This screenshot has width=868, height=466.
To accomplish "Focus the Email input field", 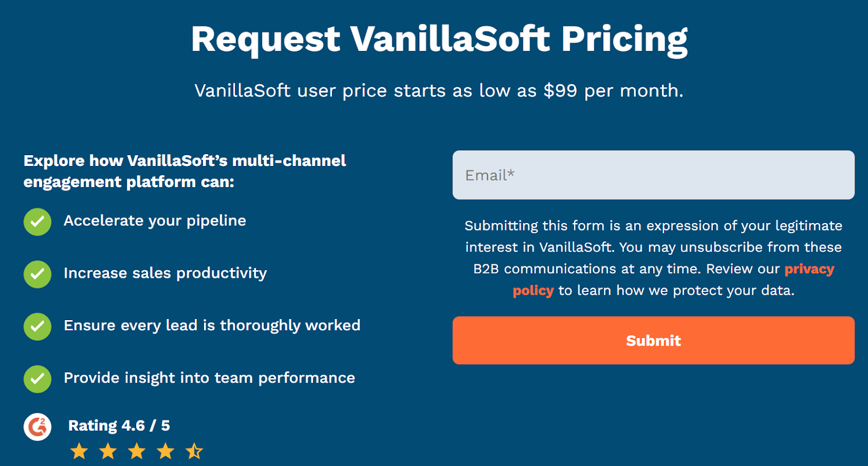I will pyautogui.click(x=653, y=175).
